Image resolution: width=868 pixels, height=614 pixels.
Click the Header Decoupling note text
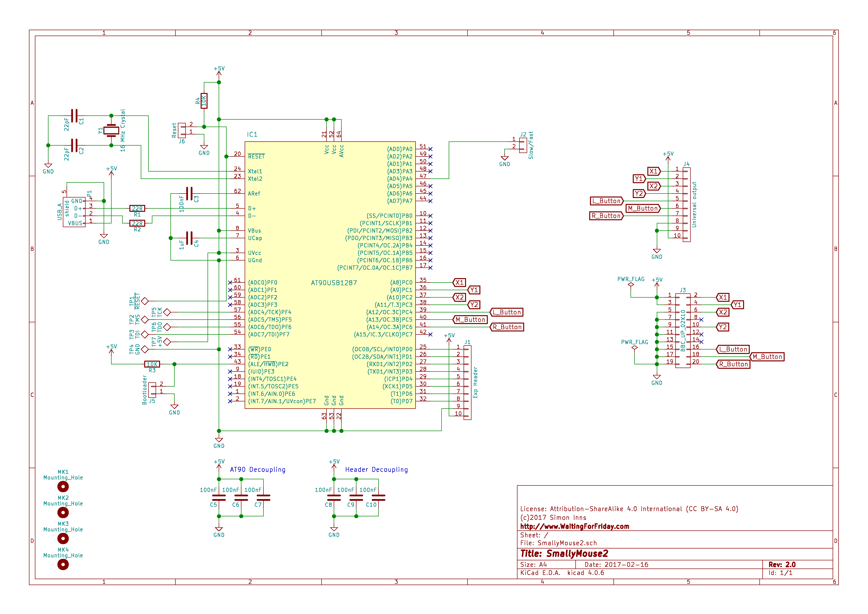coord(376,470)
